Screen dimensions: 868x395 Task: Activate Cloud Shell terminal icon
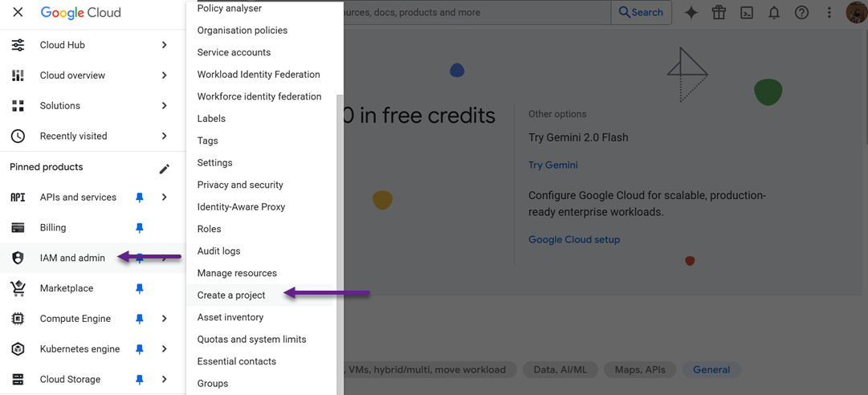point(747,13)
